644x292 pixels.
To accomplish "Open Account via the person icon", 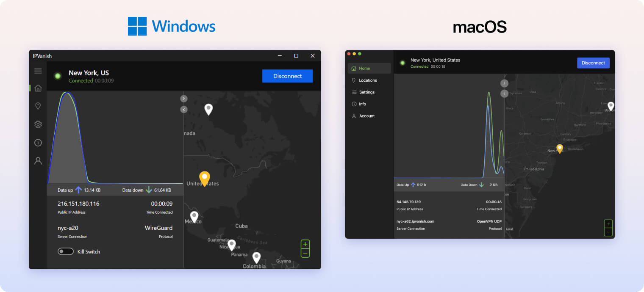I will click(38, 161).
